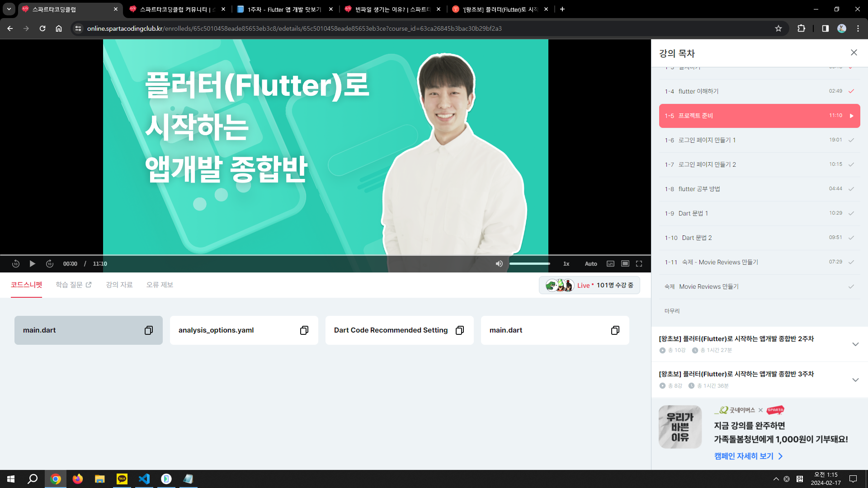Open 숙제 Movie Reviews 만들기 item

click(759, 286)
